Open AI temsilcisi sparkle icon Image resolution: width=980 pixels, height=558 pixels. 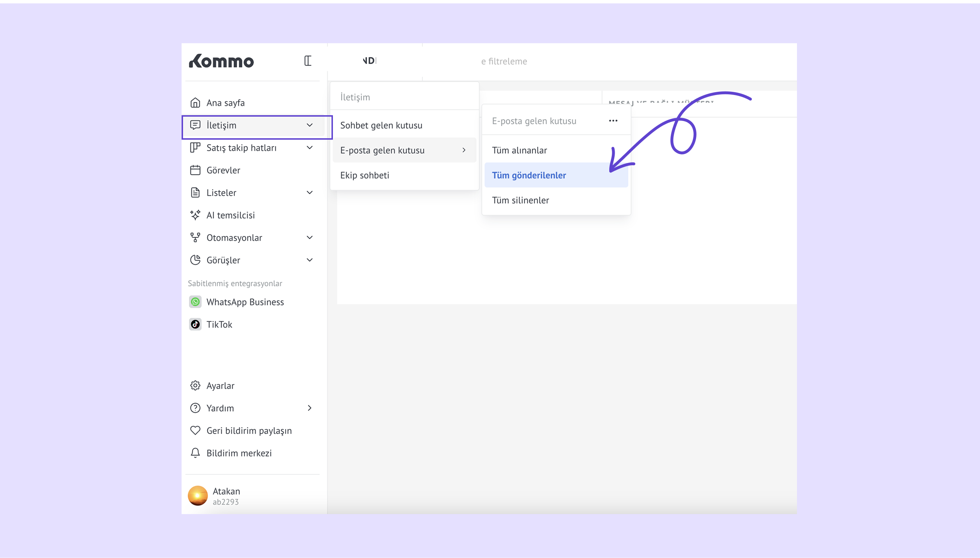point(195,215)
